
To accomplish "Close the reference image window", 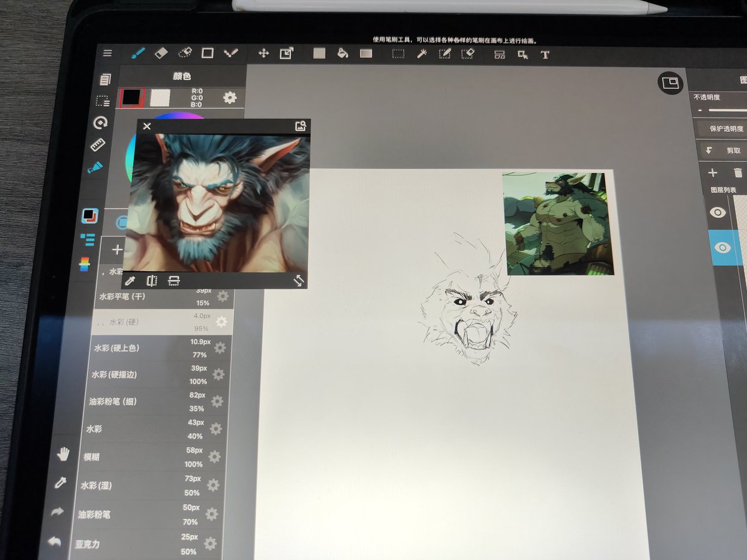I will 147,126.
